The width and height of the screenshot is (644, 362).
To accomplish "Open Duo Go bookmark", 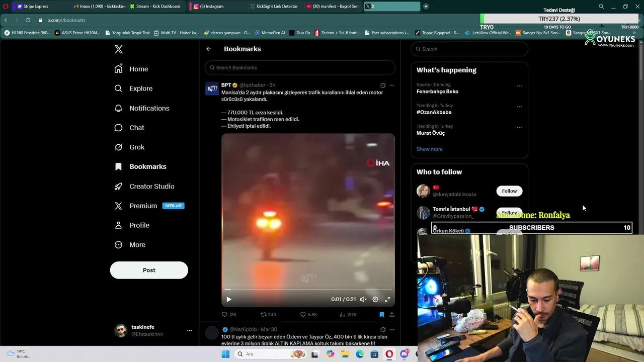I will coord(300,33).
